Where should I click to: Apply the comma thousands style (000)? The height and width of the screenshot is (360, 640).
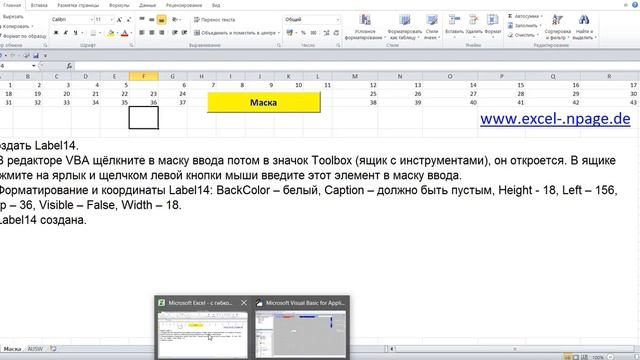(313, 33)
